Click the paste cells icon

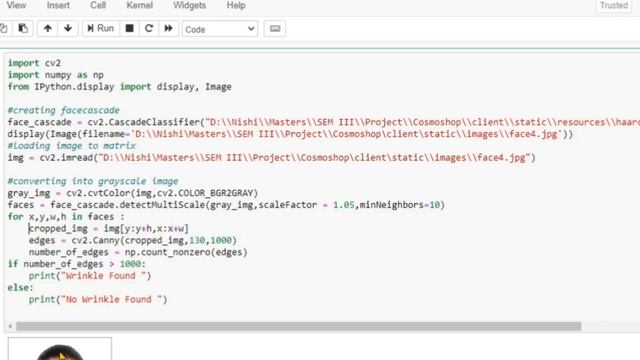pyautogui.click(x=23, y=29)
